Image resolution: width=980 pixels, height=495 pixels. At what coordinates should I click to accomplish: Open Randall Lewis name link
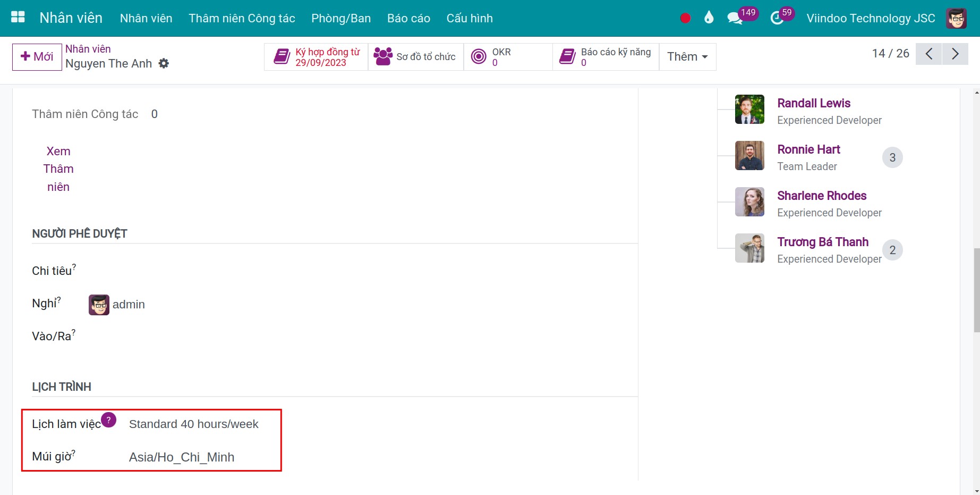(x=814, y=103)
